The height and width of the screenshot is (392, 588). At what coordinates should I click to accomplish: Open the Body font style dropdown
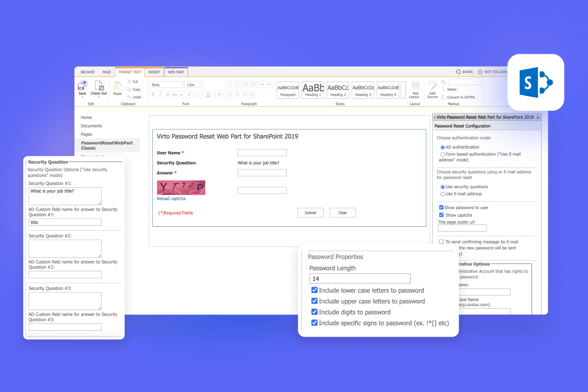[166, 84]
